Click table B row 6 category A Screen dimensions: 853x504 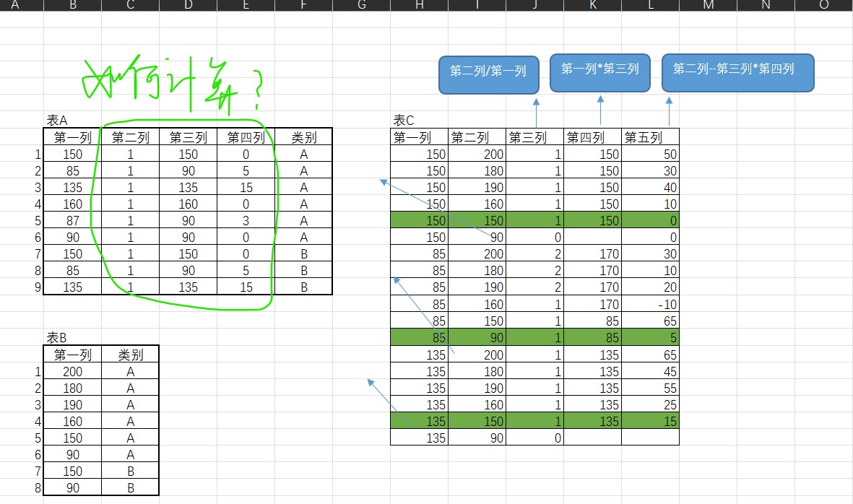(x=130, y=454)
